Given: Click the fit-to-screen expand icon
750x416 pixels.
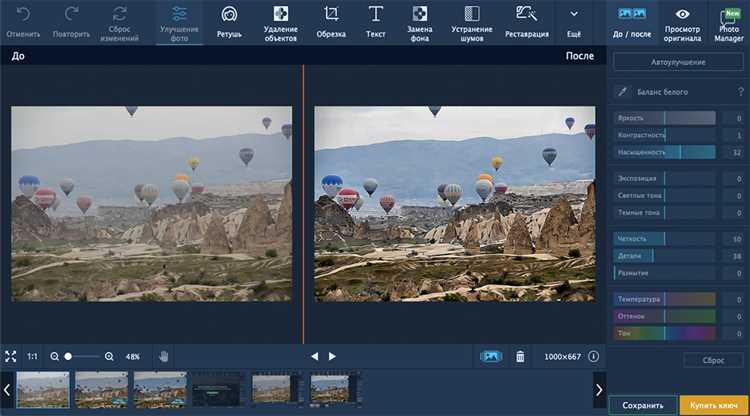Looking at the screenshot, I should [11, 356].
